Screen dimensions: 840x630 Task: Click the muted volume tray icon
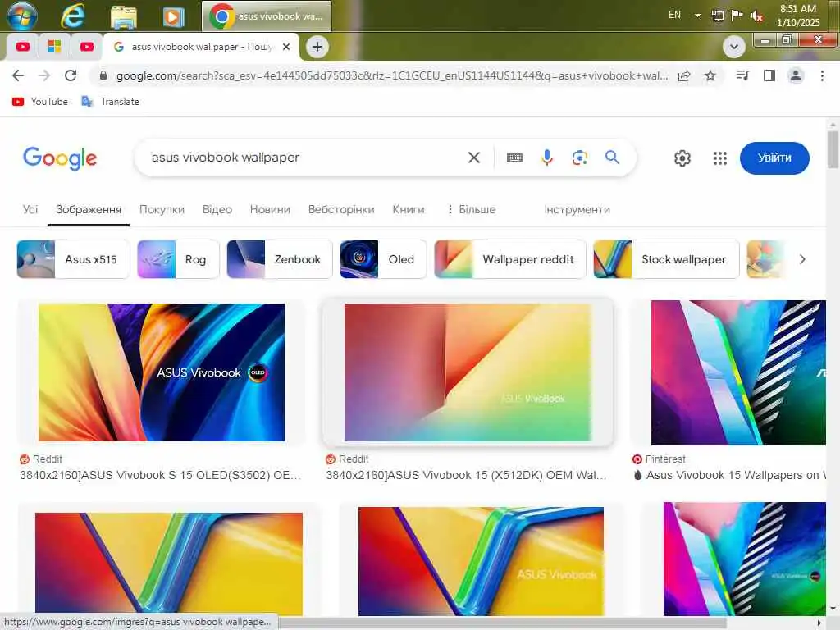click(756, 16)
